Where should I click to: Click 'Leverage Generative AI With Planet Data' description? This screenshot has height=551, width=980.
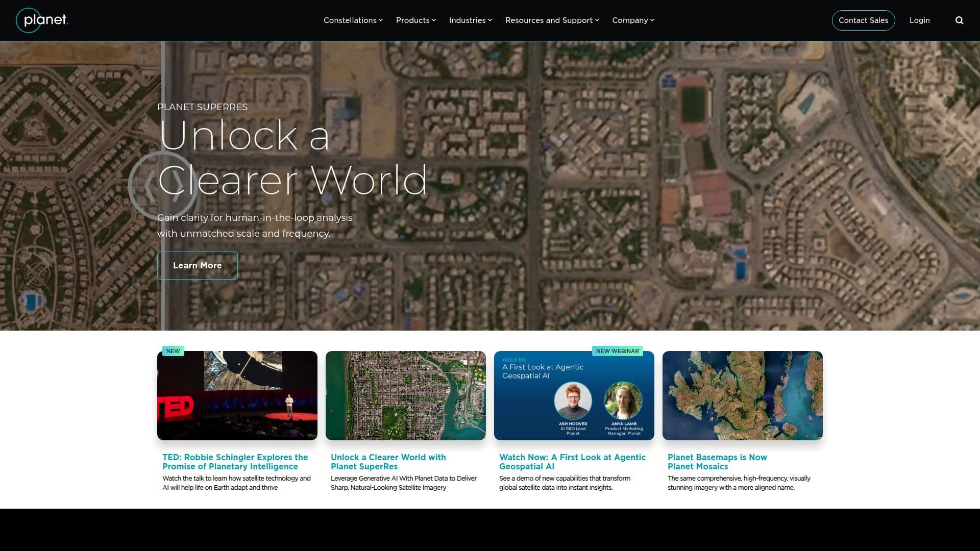click(404, 483)
